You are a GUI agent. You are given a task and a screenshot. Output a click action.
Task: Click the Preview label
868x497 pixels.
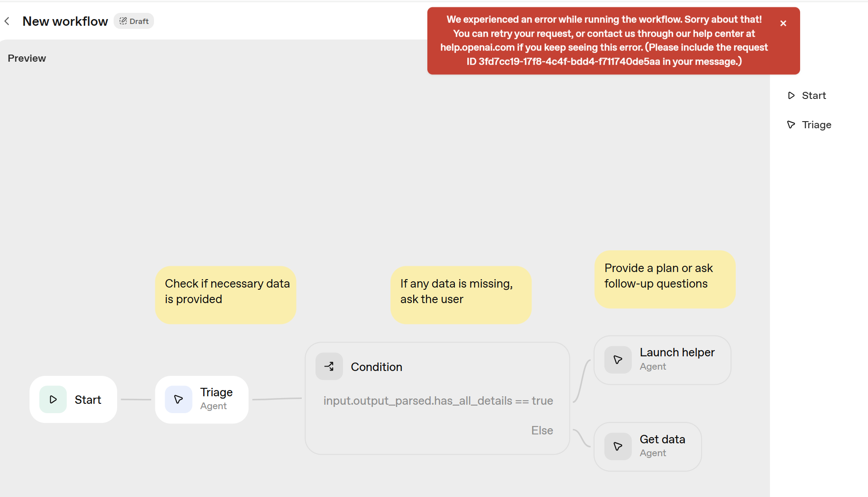[27, 58]
